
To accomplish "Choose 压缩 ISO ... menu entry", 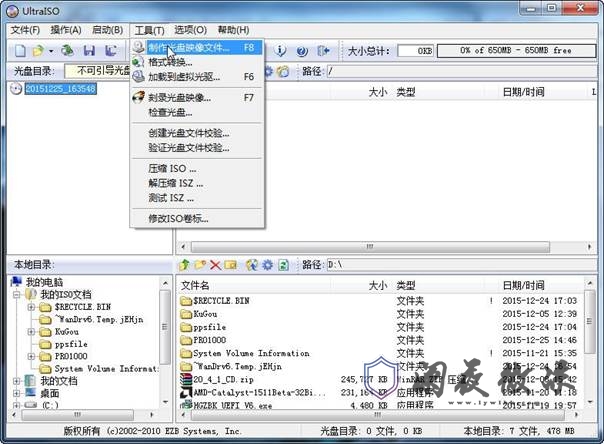I will click(197, 169).
